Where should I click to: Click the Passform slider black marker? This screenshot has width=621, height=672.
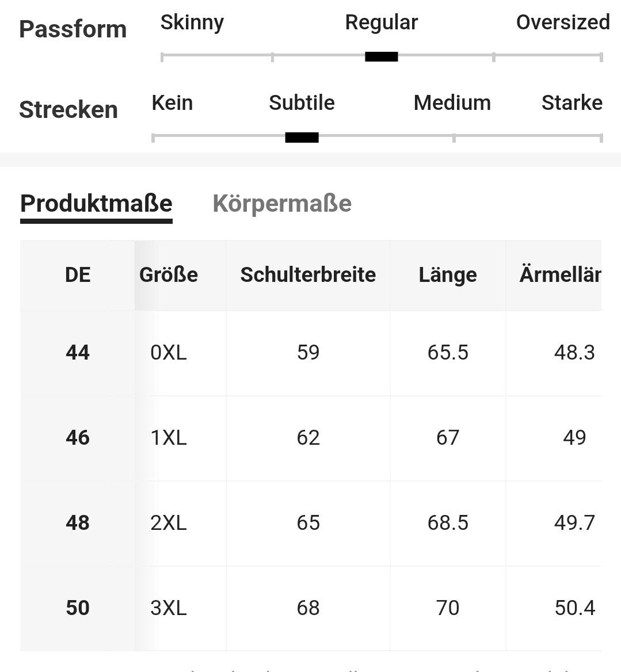[x=381, y=56]
